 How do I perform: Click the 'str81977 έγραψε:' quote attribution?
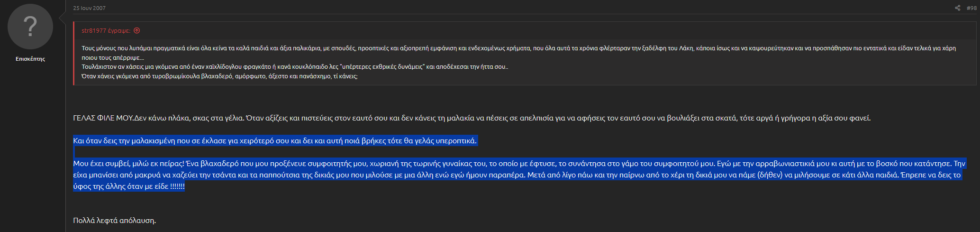point(106,31)
